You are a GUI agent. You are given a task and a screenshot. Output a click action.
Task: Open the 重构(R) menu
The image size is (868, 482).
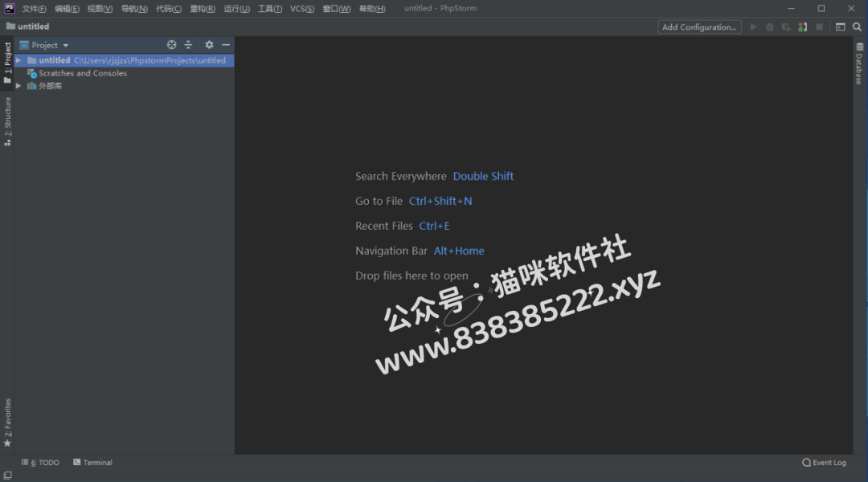point(203,8)
